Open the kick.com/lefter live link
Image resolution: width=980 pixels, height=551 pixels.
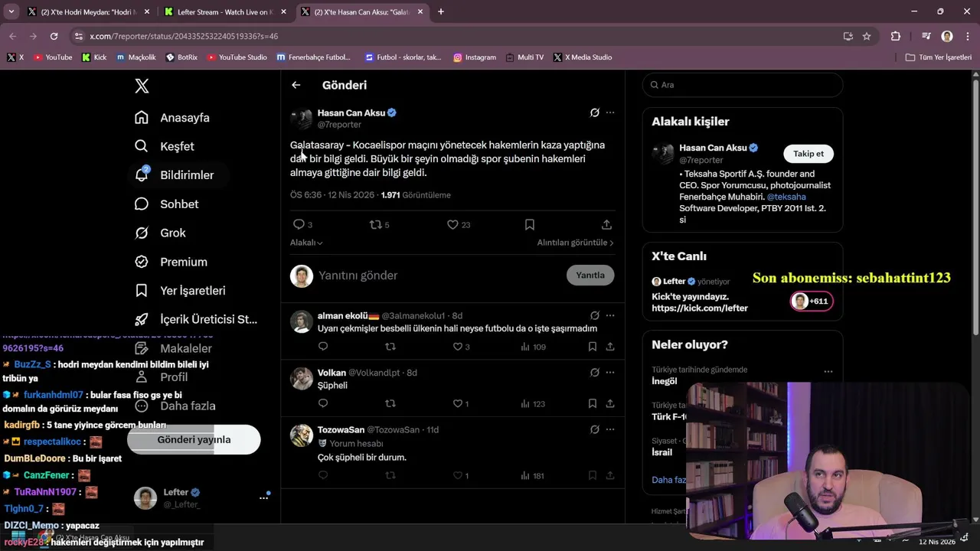700,308
